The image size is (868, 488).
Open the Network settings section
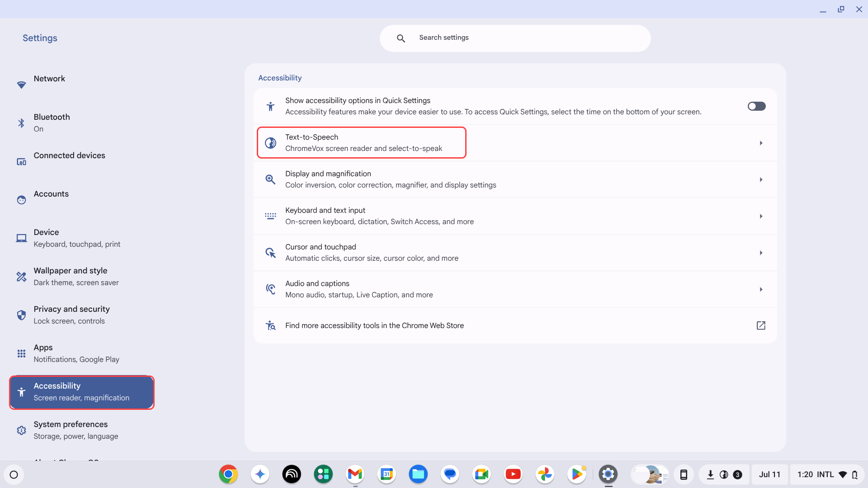(x=81, y=84)
